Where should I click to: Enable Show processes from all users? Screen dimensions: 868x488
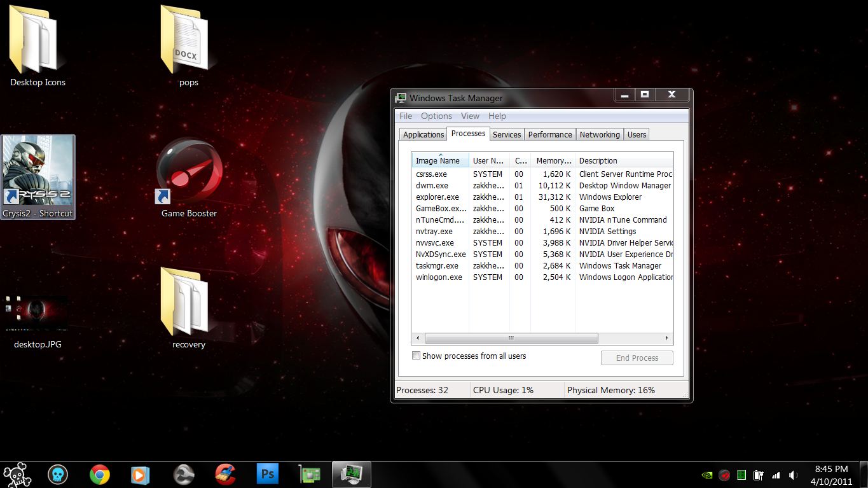coord(417,356)
